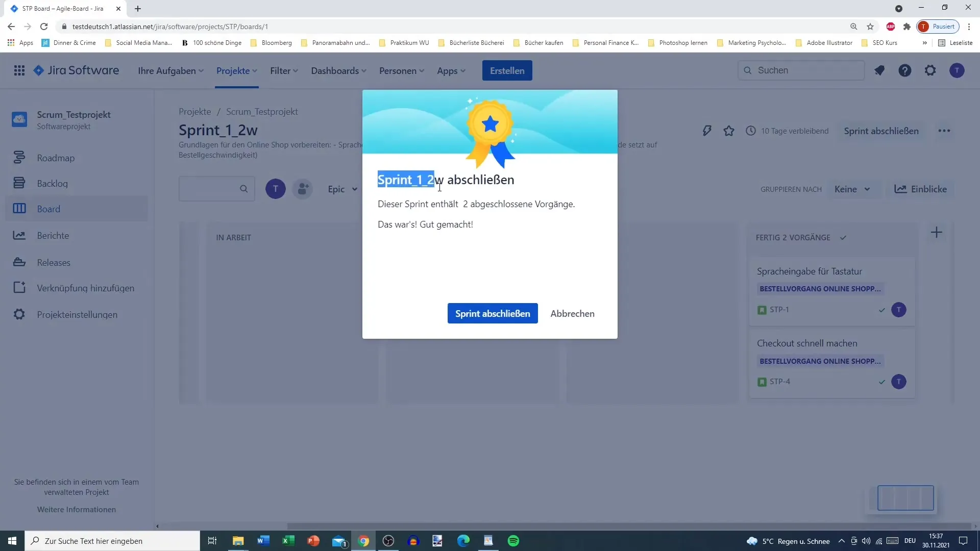
Task: Click the Sprint abschließen button in header
Action: [x=881, y=131]
